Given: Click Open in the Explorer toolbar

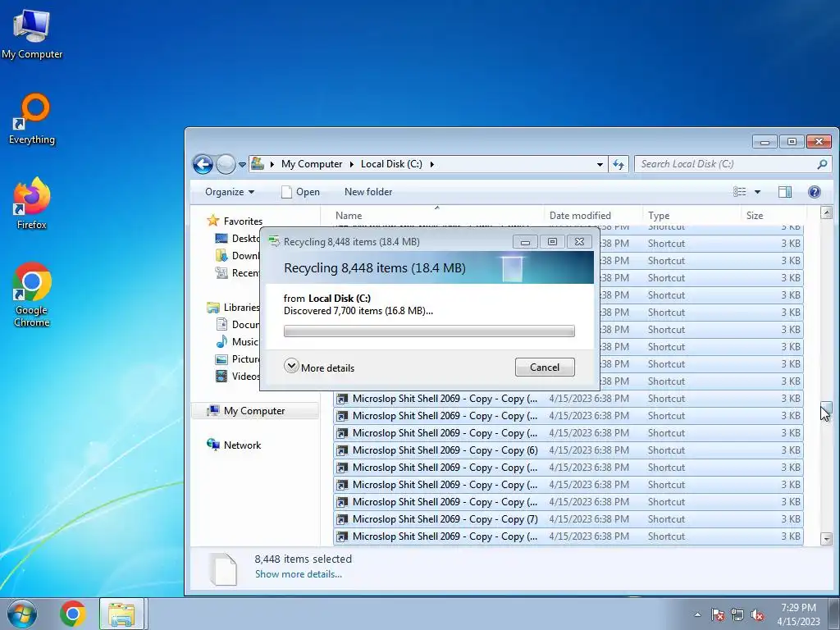Looking at the screenshot, I should (x=300, y=192).
